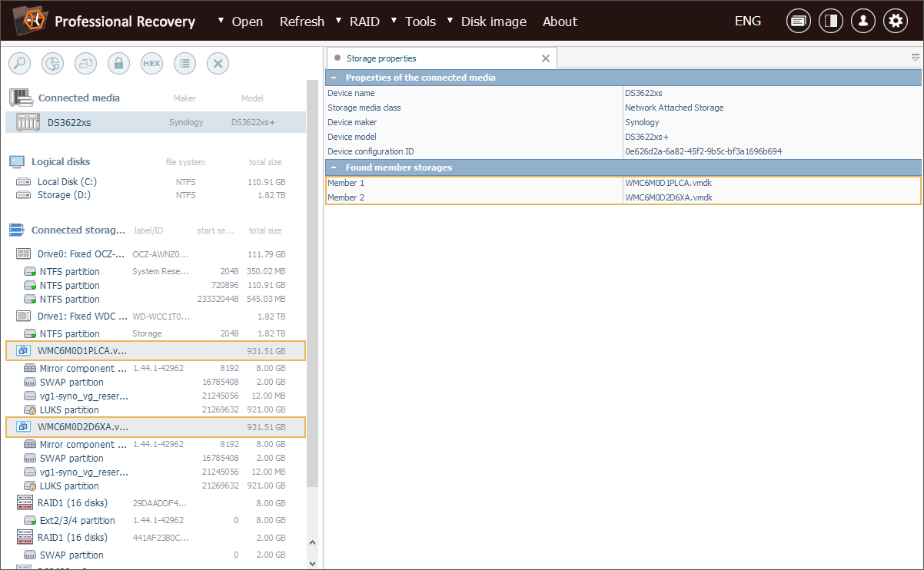The image size is (924, 570).
Task: Collapse the Properties of the connected media section
Action: (334, 78)
